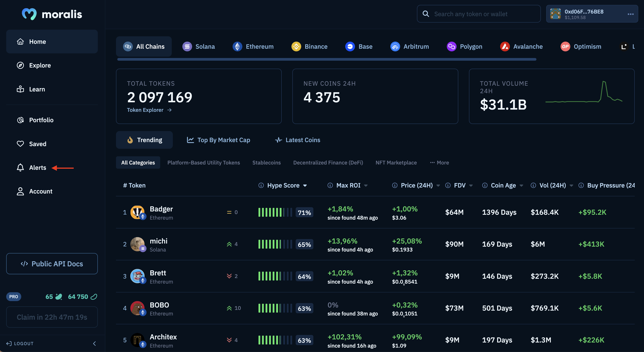Filter by Base chain
The height and width of the screenshot is (352, 644).
point(359,46)
